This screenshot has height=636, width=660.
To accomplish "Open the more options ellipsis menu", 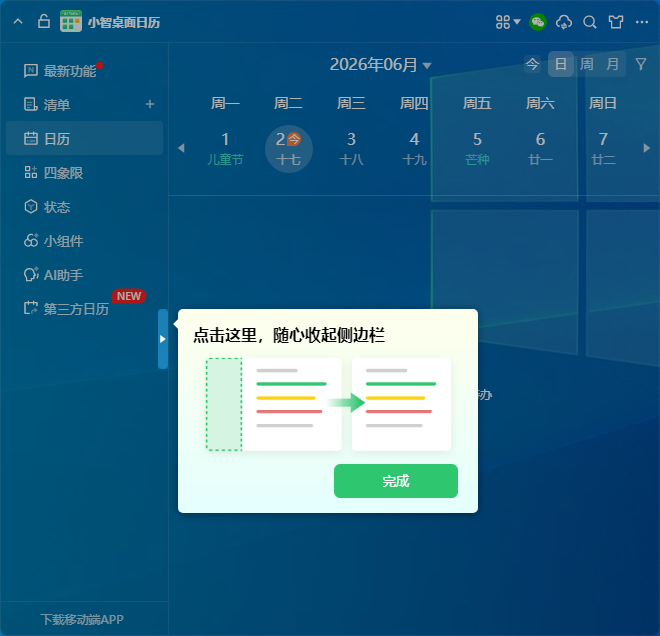I will (641, 22).
